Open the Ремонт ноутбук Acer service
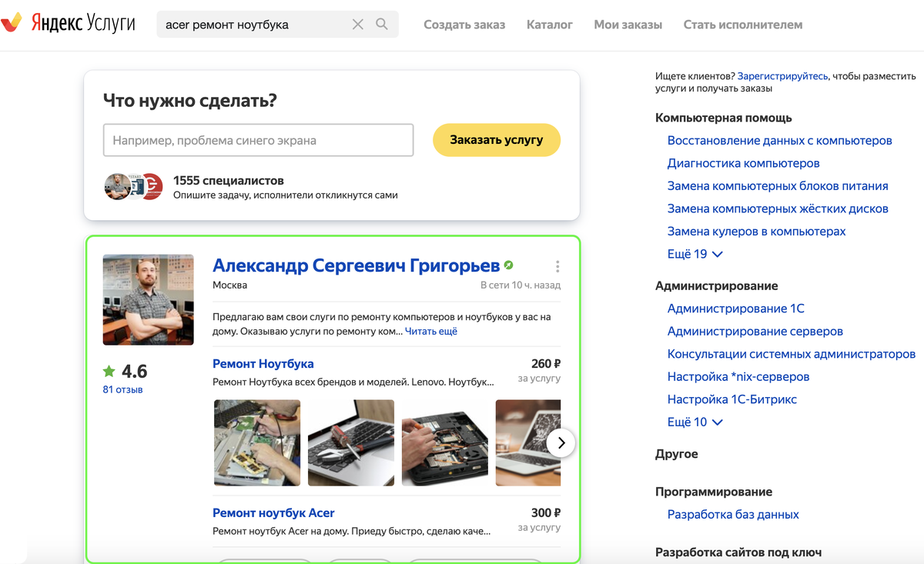Viewport: 924px width, 564px height. point(273,512)
